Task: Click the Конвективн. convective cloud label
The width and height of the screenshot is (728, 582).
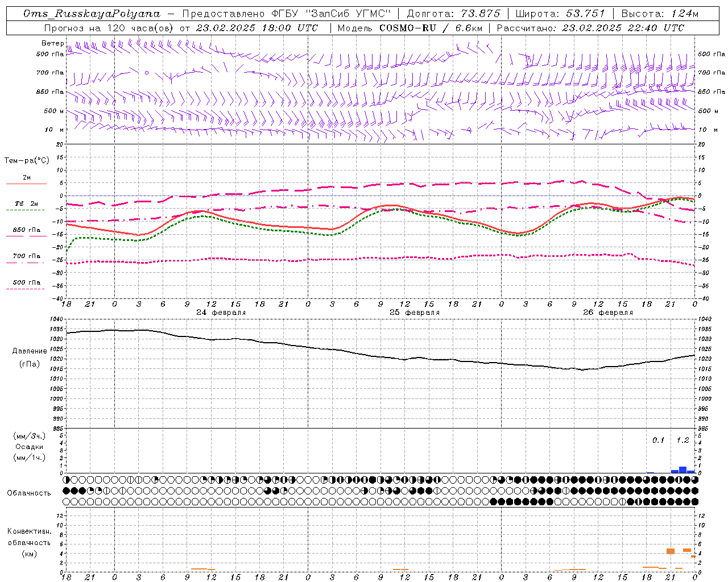Action: pos(29,531)
